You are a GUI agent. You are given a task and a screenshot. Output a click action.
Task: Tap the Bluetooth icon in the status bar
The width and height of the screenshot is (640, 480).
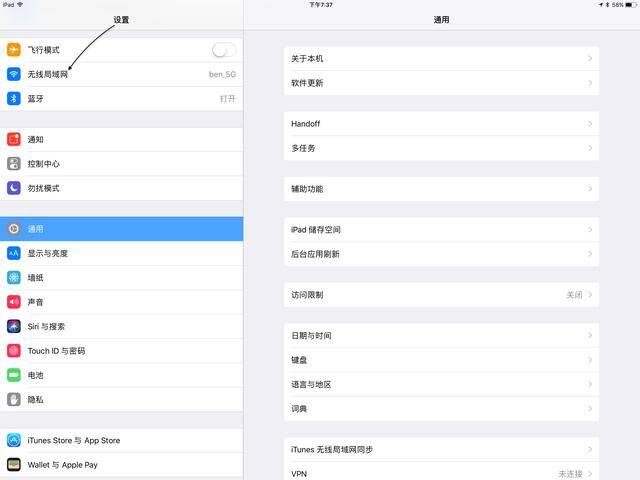(x=607, y=5)
